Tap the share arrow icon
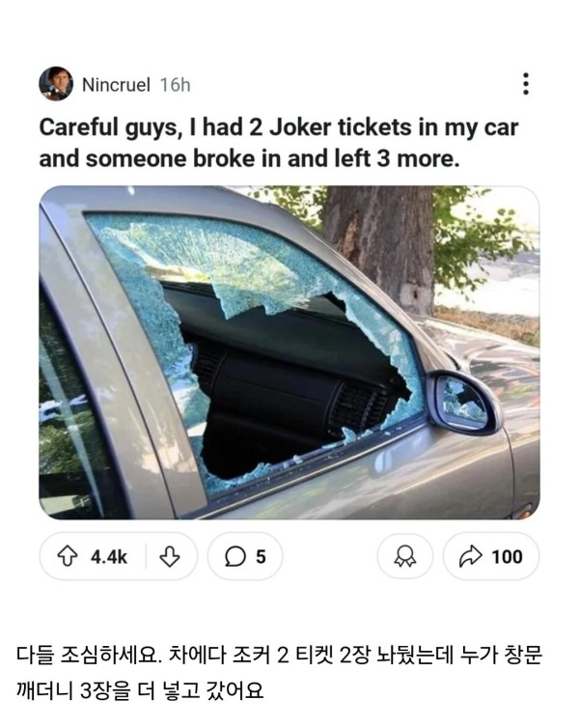579x728 pixels. click(x=471, y=556)
